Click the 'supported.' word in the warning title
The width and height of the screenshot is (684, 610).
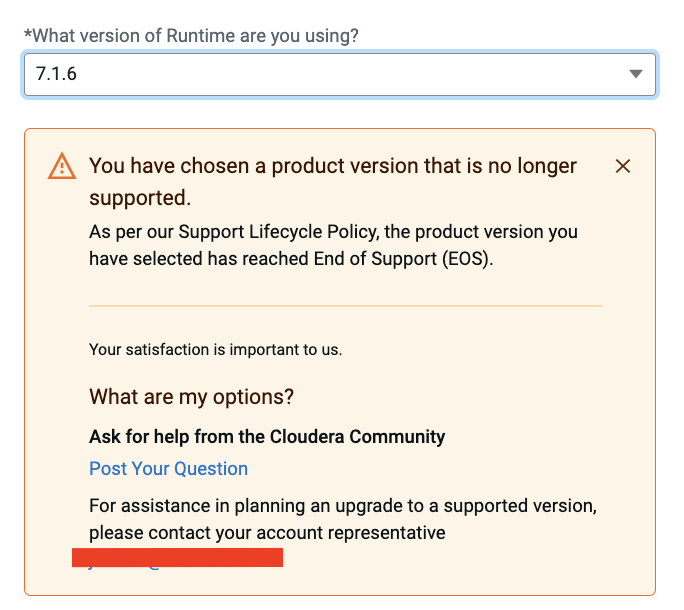[x=139, y=196]
